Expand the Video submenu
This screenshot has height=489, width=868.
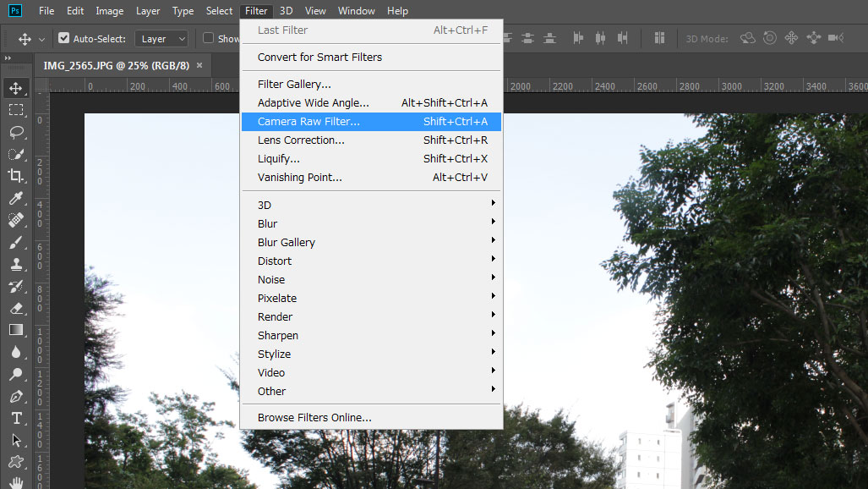point(371,372)
